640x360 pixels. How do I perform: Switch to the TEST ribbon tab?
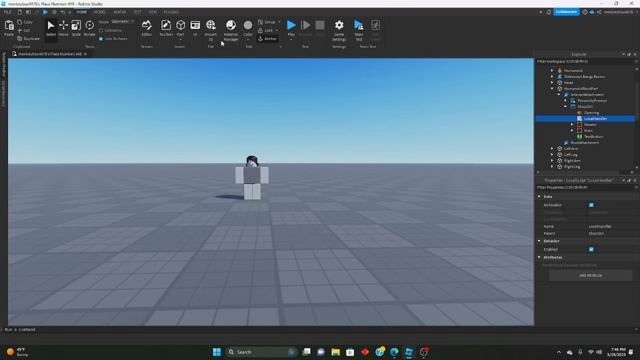tap(138, 12)
